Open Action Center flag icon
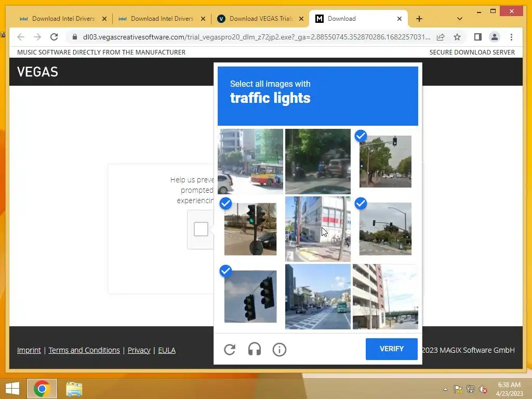The width and height of the screenshot is (532, 399). click(x=458, y=389)
